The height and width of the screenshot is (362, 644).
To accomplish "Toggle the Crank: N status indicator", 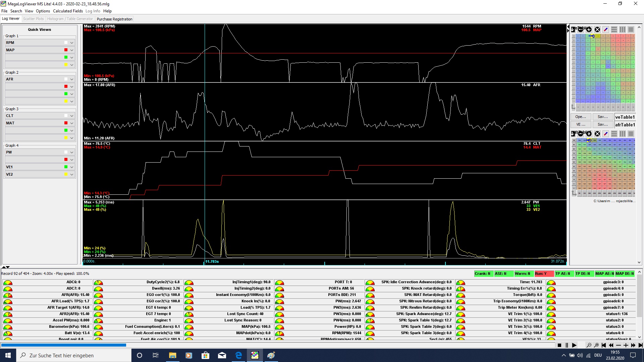I will 483,274.
